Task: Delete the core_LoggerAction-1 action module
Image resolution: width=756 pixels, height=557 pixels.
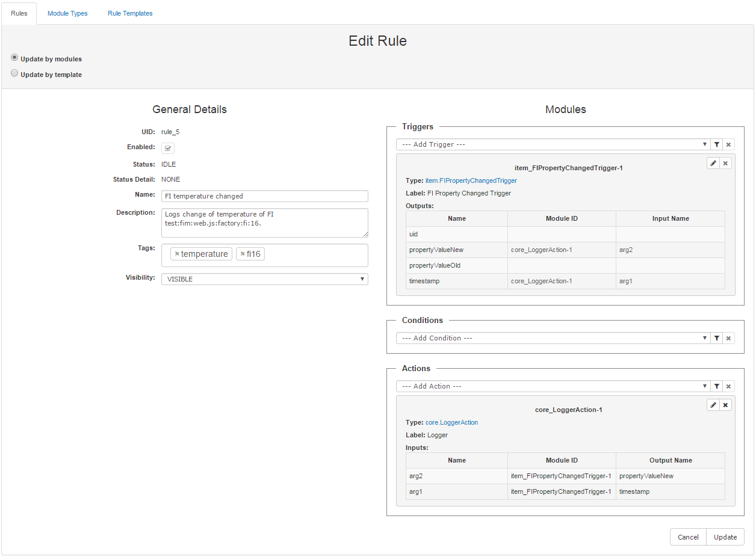Action: click(x=725, y=405)
